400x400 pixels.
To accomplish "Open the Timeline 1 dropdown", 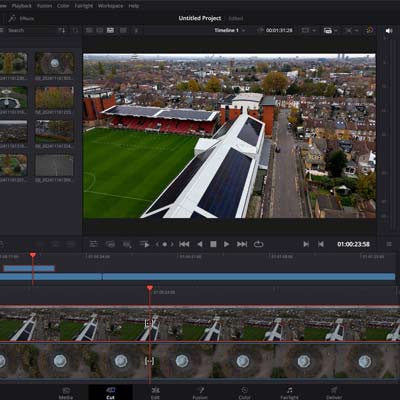I will [230, 30].
